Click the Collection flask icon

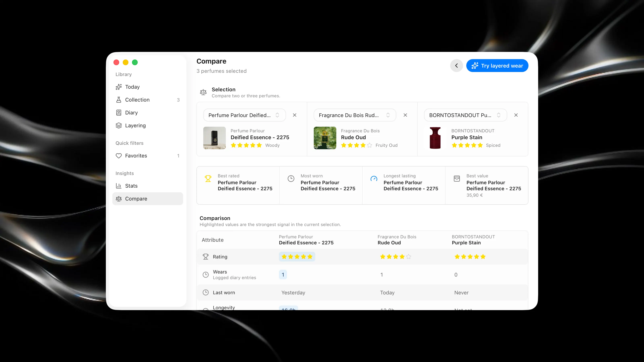[x=119, y=100]
